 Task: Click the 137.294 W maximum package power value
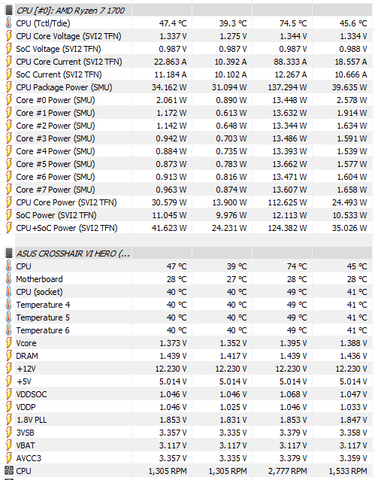287,87
